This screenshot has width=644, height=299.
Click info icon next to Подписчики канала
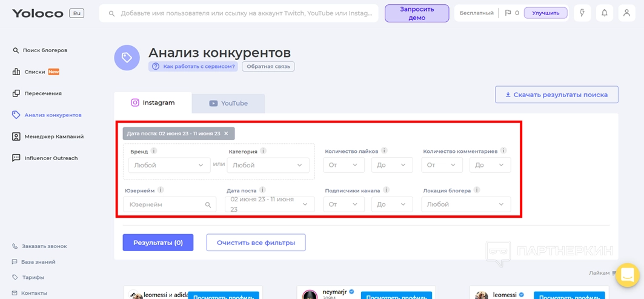[x=386, y=190]
